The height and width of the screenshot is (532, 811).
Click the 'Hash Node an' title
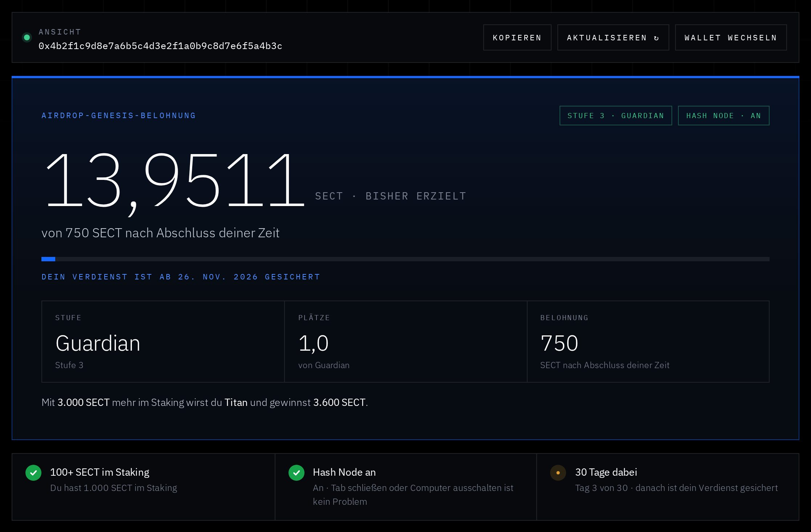coord(344,472)
